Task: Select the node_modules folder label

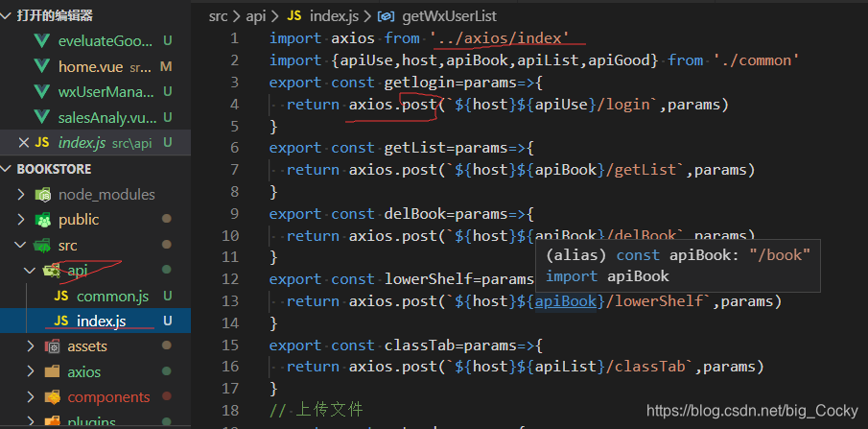Action: coord(106,195)
